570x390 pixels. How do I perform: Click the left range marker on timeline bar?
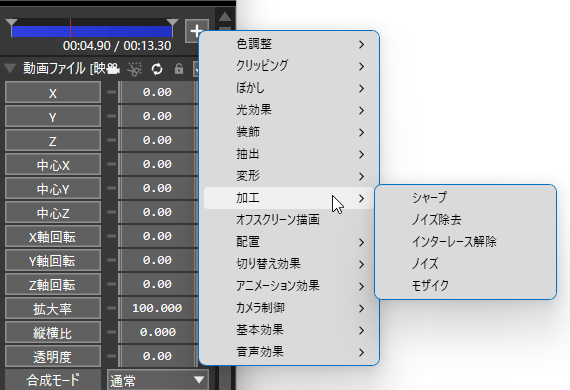(x=12, y=23)
